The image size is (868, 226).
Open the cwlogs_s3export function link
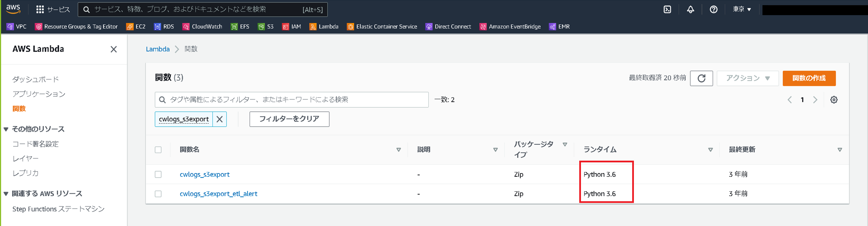205,174
